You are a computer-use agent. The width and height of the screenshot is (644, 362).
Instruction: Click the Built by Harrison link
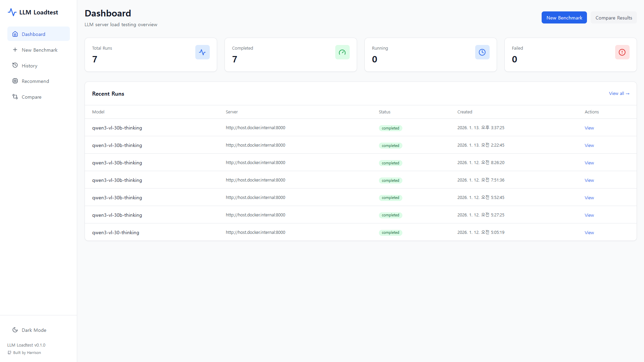24,352
